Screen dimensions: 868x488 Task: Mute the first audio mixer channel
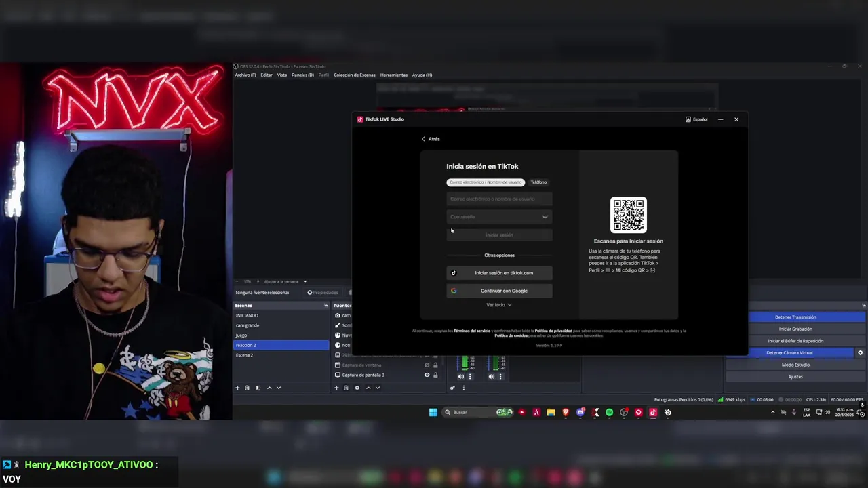(461, 376)
